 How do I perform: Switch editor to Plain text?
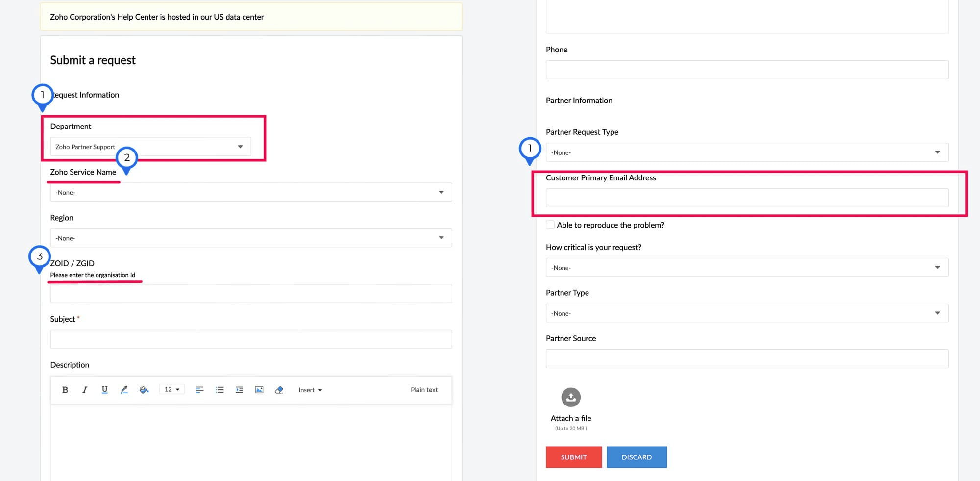(424, 390)
